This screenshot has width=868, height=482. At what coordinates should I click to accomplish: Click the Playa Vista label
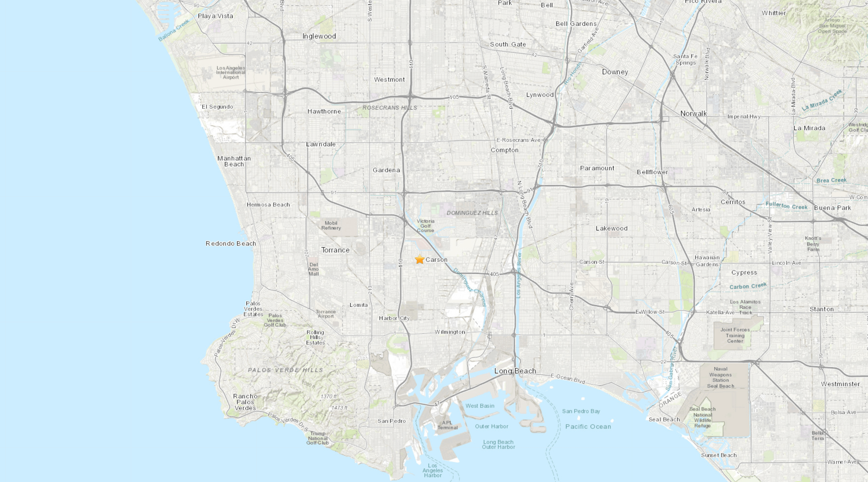(x=215, y=16)
